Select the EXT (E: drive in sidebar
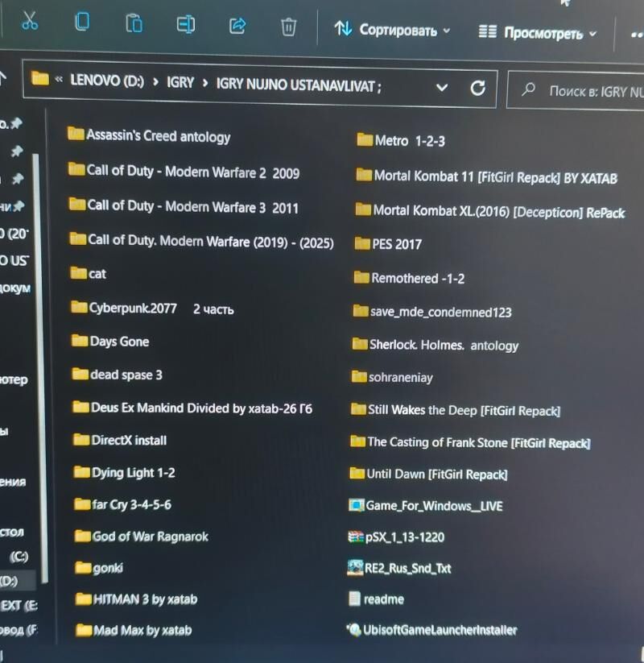644x663 pixels. (x=18, y=606)
